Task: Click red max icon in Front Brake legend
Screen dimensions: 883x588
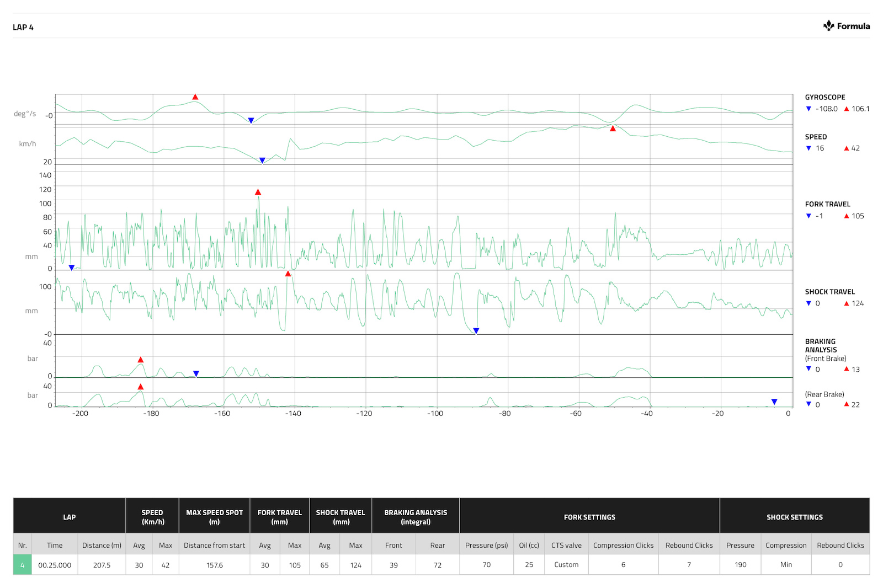Action: click(x=847, y=368)
